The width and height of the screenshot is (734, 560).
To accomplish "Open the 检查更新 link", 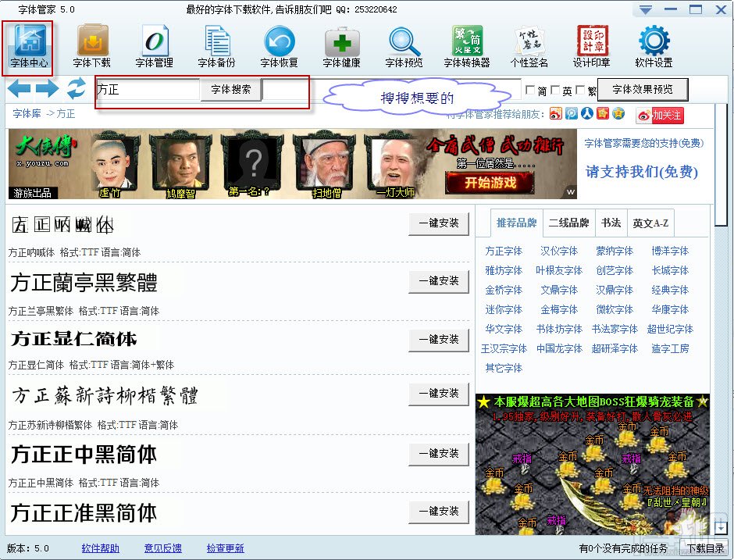I will [x=225, y=548].
